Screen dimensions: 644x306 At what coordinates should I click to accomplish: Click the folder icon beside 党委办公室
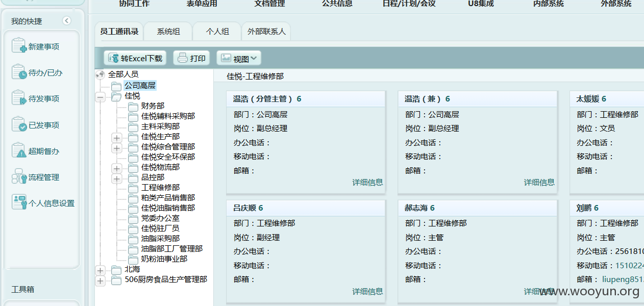pyautogui.click(x=133, y=218)
